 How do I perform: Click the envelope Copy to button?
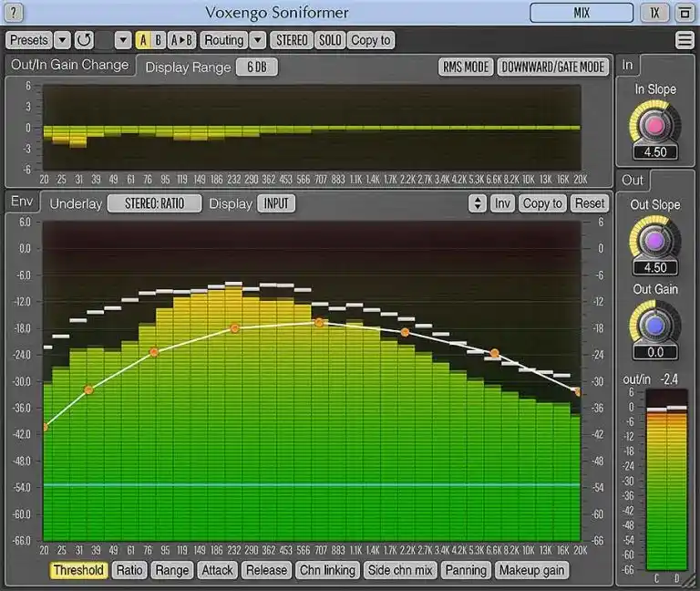(542, 203)
